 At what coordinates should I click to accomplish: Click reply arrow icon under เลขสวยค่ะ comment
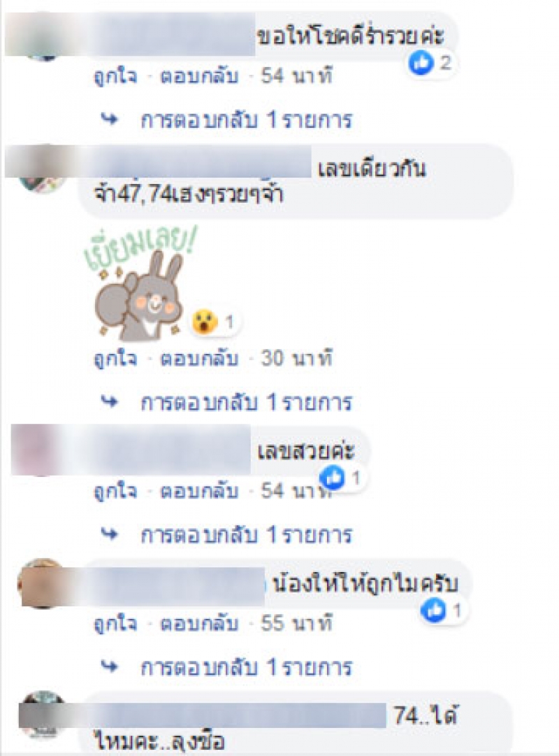(x=110, y=534)
